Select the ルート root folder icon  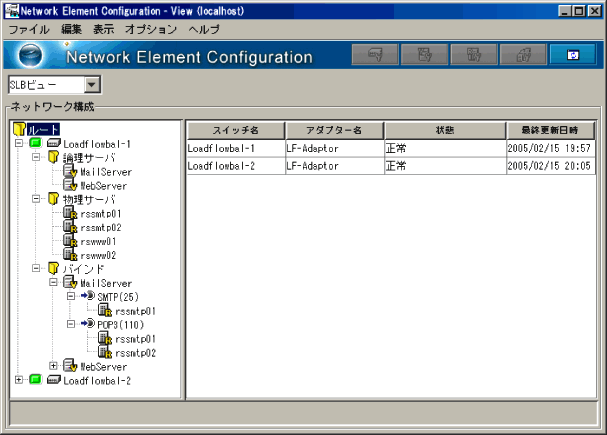pyautogui.click(x=19, y=130)
